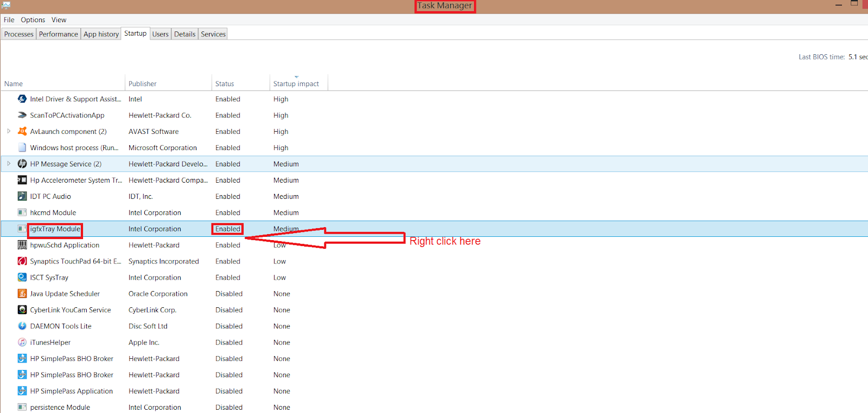Click the Hp Accelerometer System Tray icon
The image size is (868, 413).
coord(22,180)
